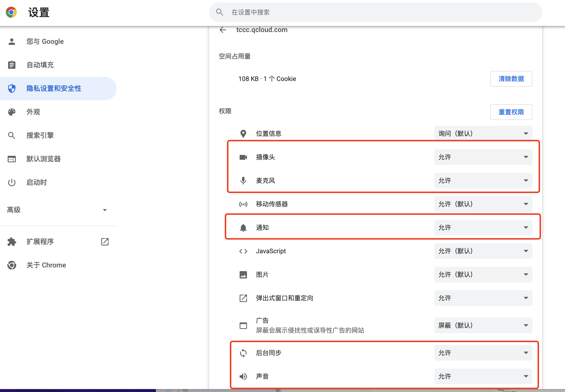Click the microphone icon next to 麦克风
565x392 pixels.
(x=243, y=181)
